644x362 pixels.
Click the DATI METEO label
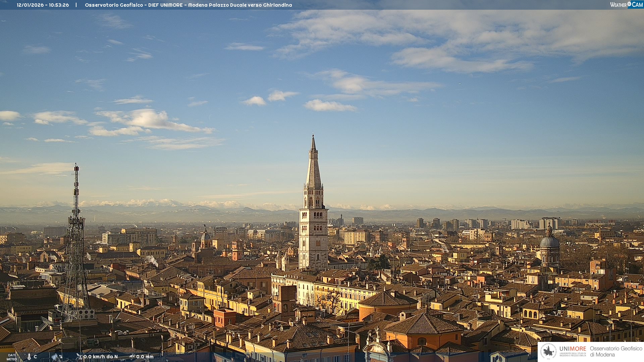coord(12,357)
